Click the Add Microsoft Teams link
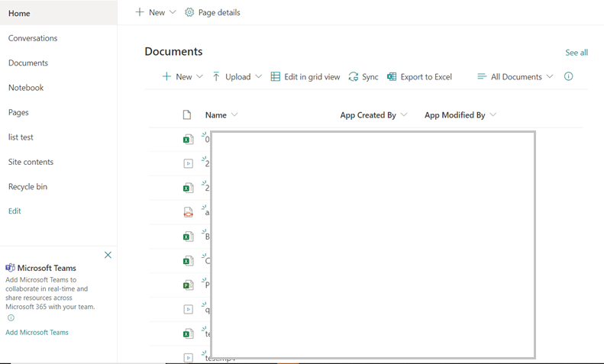604x364 pixels. click(37, 332)
